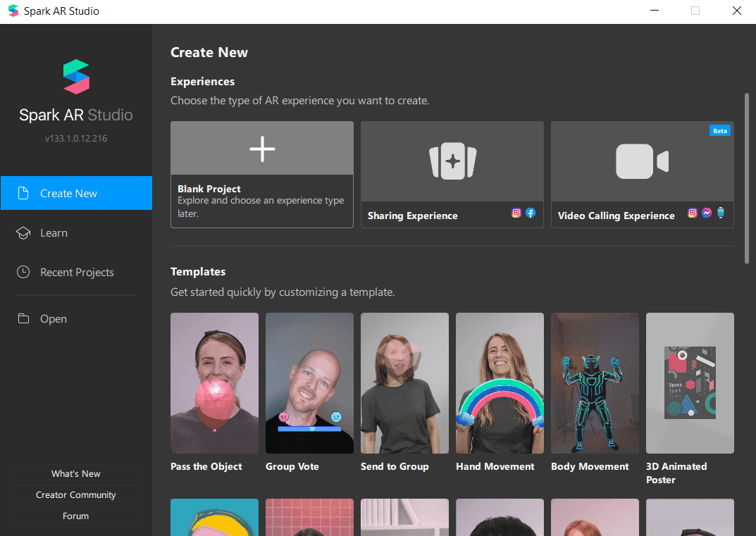Open the Creator Community link
Screen dimensions: 756x536
click(76, 495)
